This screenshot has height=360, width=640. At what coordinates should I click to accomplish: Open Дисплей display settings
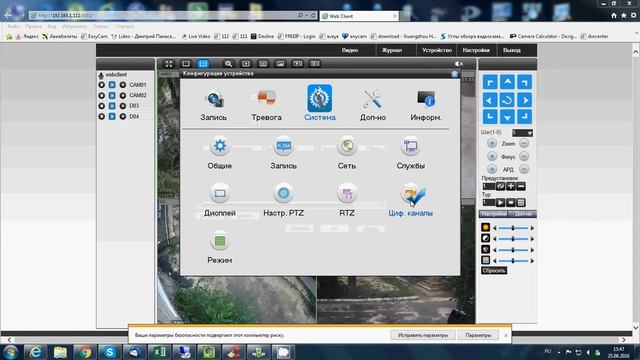(x=220, y=200)
